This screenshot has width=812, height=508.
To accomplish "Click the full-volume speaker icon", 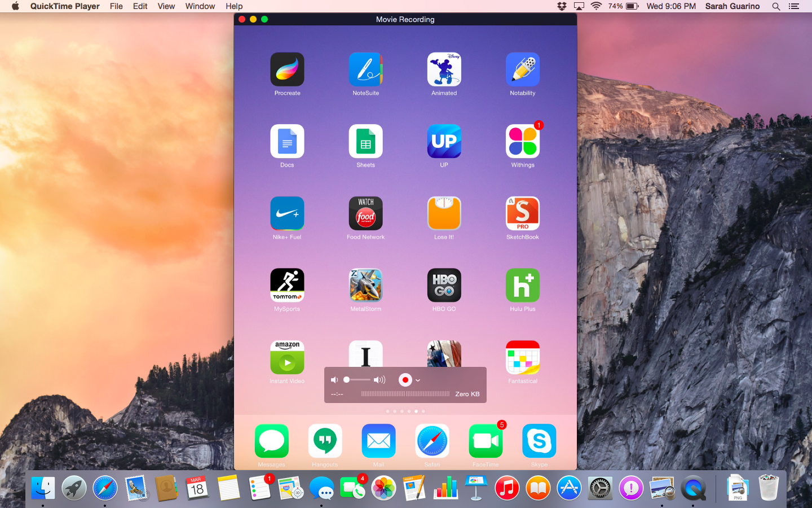I will (x=379, y=380).
